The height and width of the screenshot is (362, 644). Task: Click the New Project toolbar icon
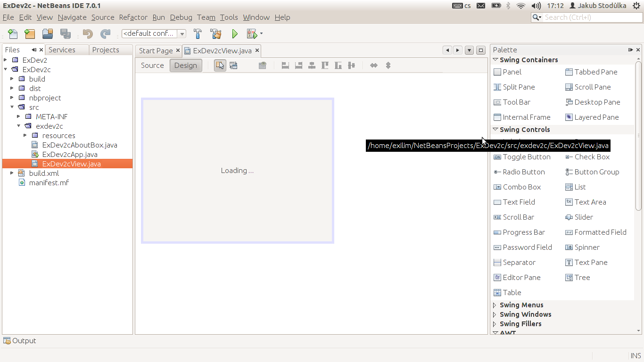[x=30, y=34]
